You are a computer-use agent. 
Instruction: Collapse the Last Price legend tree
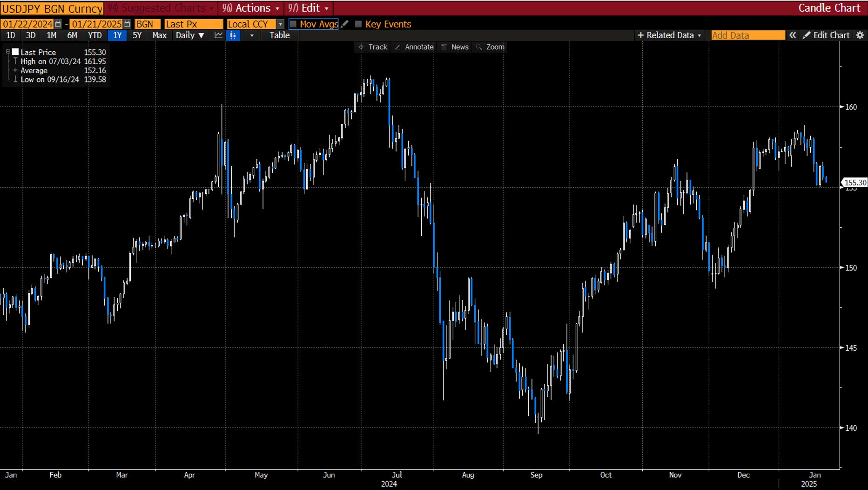coord(8,52)
